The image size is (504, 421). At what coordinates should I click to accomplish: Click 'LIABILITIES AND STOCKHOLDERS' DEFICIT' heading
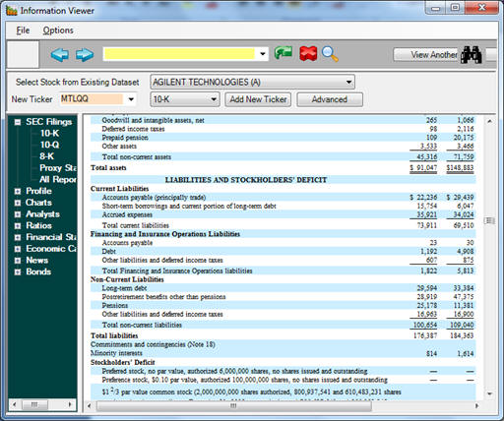[x=246, y=180]
